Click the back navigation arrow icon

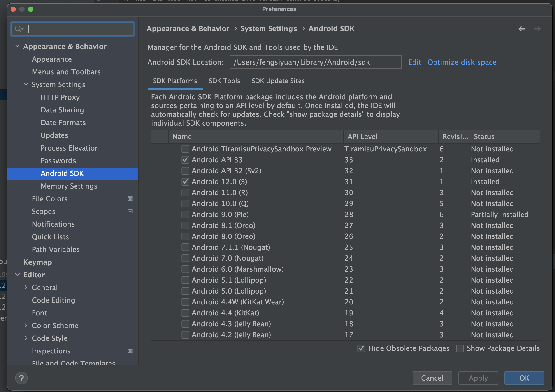pyautogui.click(x=522, y=29)
